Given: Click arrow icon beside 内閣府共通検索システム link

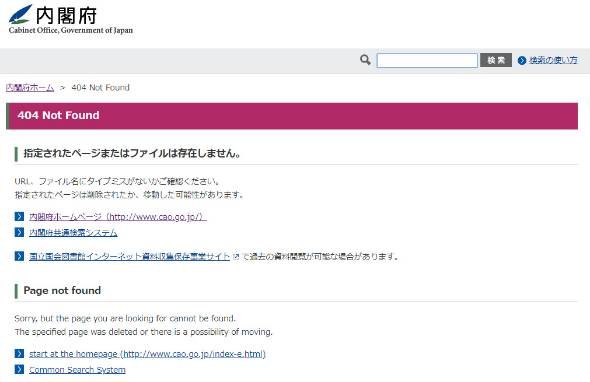Looking at the screenshot, I should [19, 232].
